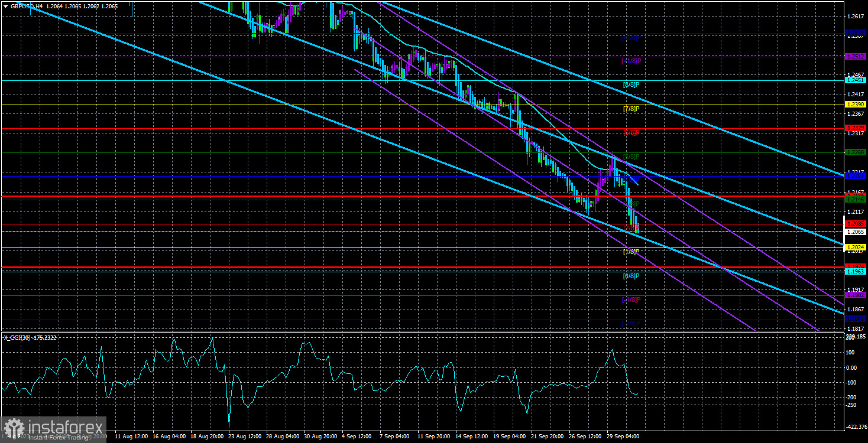Select the 1.2390 yellow price tag

pyautogui.click(x=856, y=104)
